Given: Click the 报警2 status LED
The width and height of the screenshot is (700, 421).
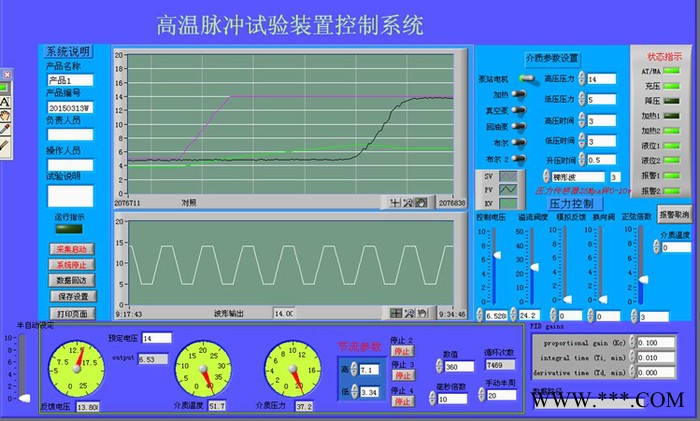Looking at the screenshot, I should click(671, 191).
